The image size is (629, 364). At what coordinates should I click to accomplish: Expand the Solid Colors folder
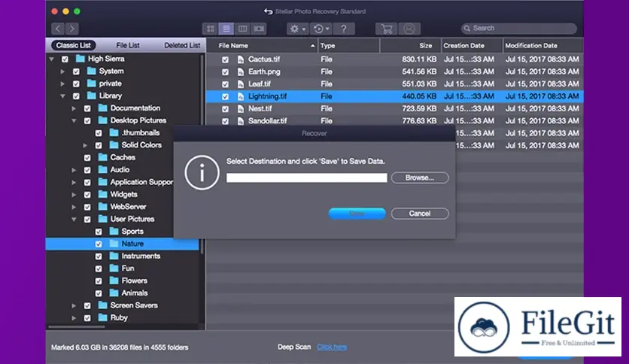click(85, 145)
